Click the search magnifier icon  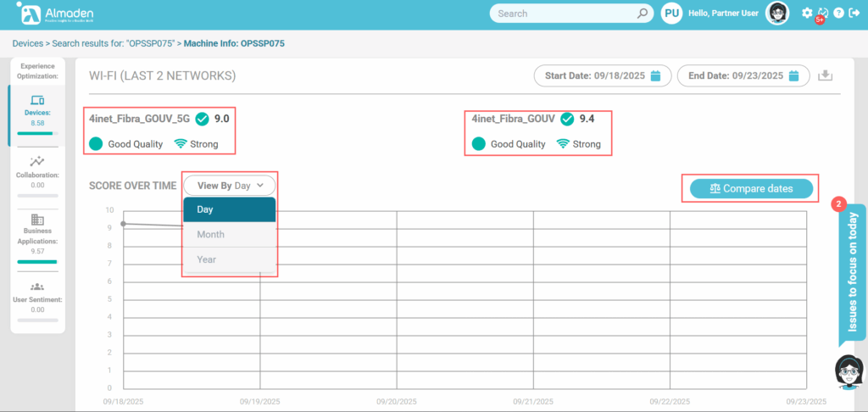643,14
